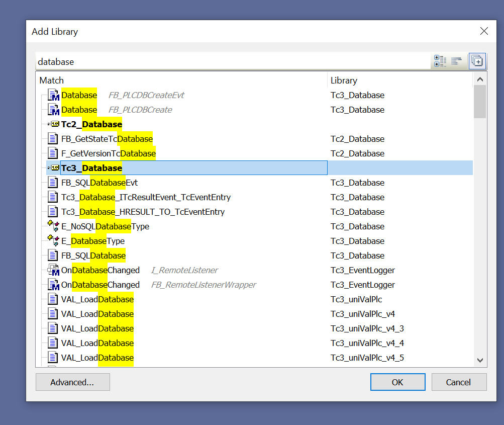The image size is (504, 425).
Task: Click scrollbar up arrow in results list
Action: tap(480, 79)
